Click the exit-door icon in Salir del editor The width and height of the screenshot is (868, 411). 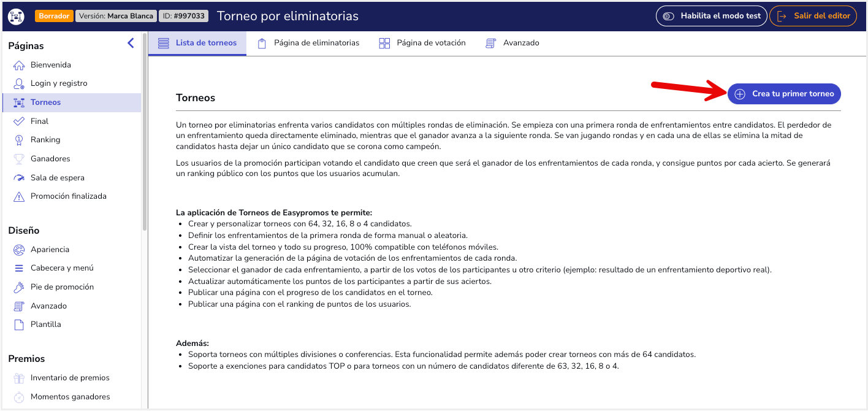782,16
